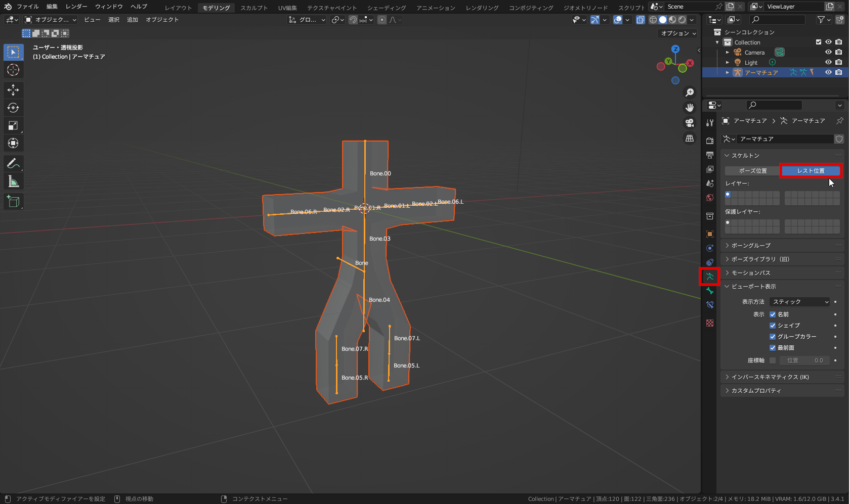850x504 pixels.
Task: Open the 編集 menu
Action: point(52,7)
